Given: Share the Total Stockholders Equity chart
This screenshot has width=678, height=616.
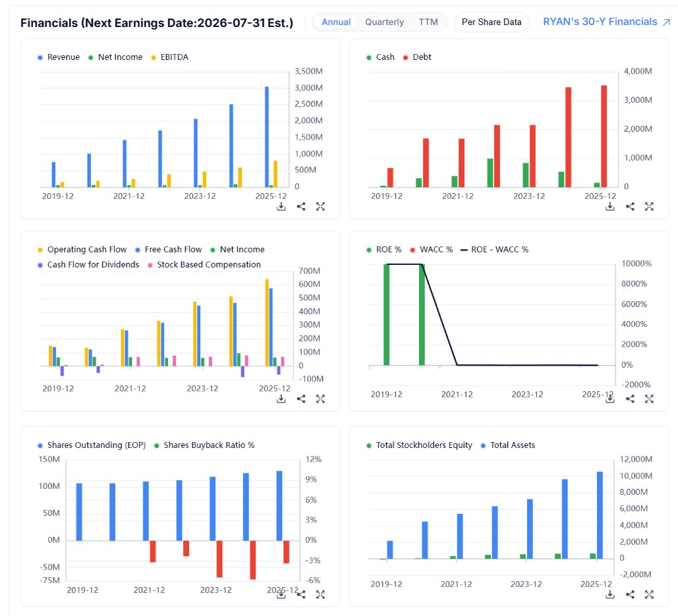Looking at the screenshot, I should 630,595.
